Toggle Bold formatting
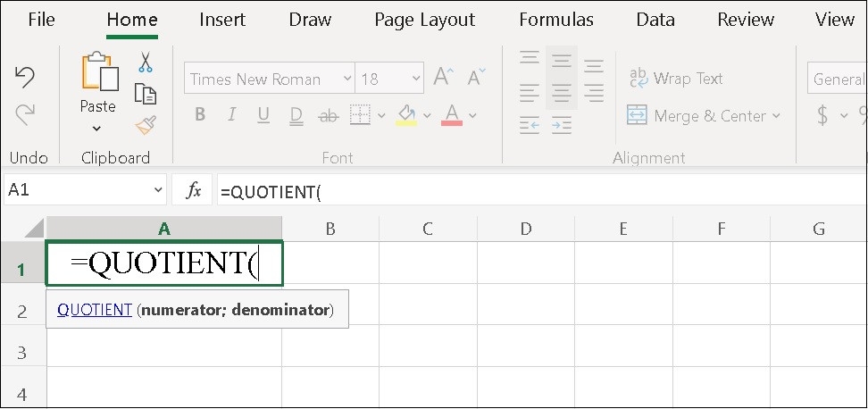 pyautogui.click(x=200, y=114)
